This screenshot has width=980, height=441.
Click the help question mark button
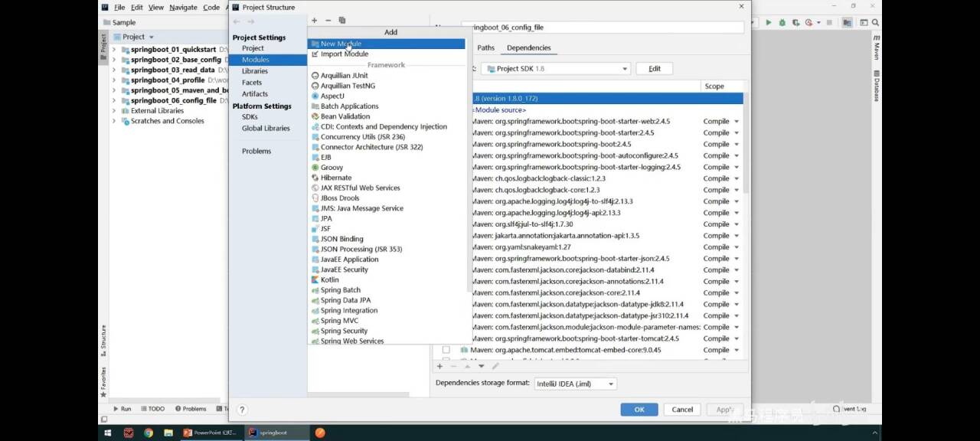point(242,410)
